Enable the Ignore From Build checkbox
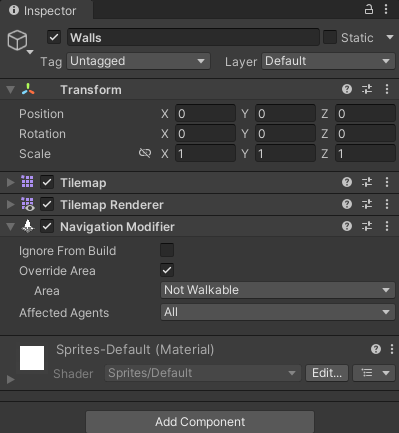Screen dimensions: 399x433 pyautogui.click(x=167, y=250)
